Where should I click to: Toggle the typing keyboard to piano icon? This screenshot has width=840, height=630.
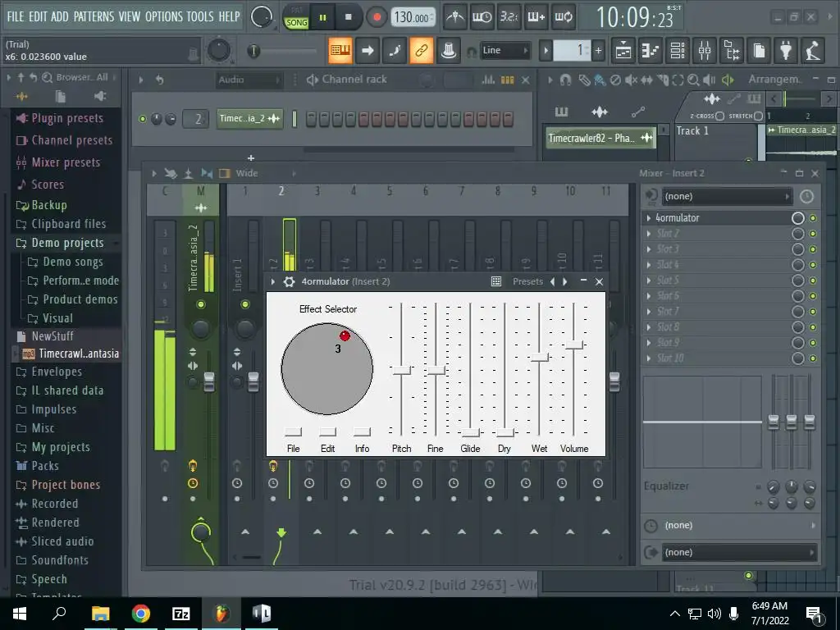pyautogui.click(x=340, y=50)
